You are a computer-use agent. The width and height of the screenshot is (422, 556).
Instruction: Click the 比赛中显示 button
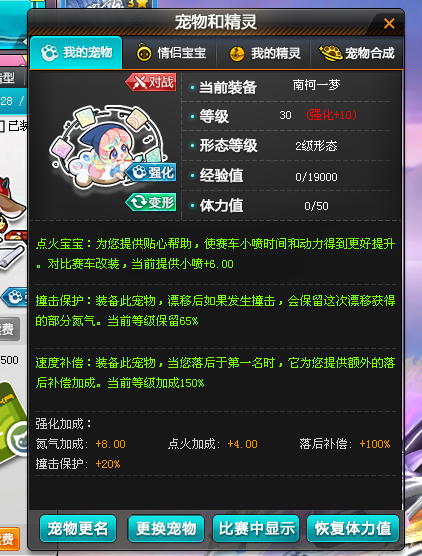coord(256,528)
